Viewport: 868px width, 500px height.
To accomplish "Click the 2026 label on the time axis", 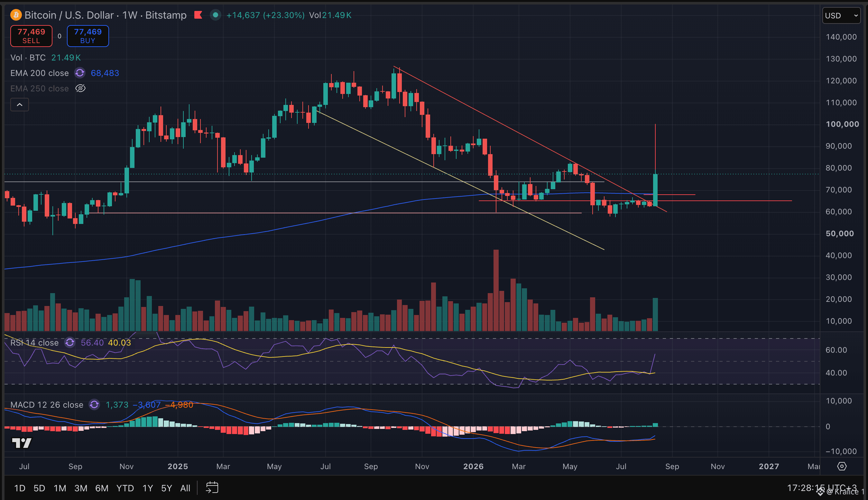I will [473, 466].
